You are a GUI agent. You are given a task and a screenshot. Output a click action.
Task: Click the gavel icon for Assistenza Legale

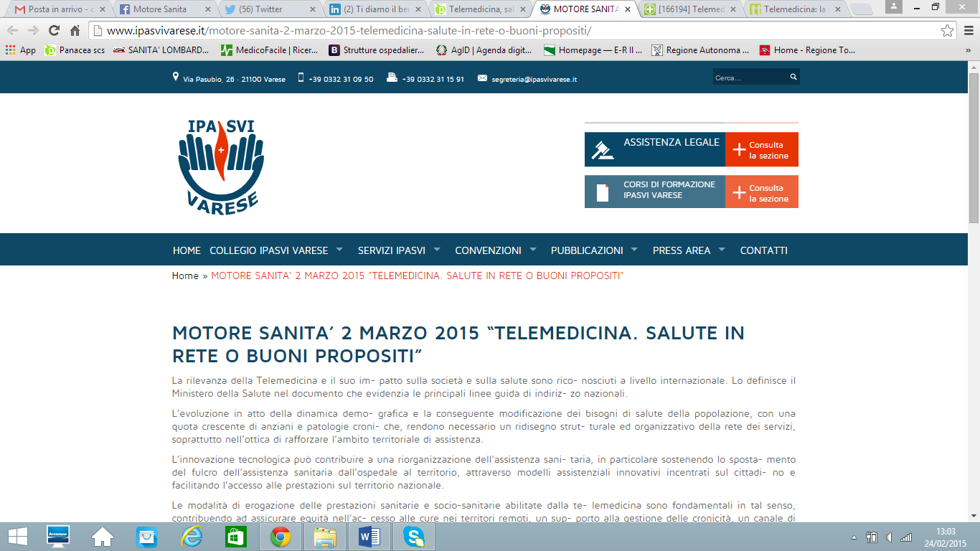[x=601, y=149]
